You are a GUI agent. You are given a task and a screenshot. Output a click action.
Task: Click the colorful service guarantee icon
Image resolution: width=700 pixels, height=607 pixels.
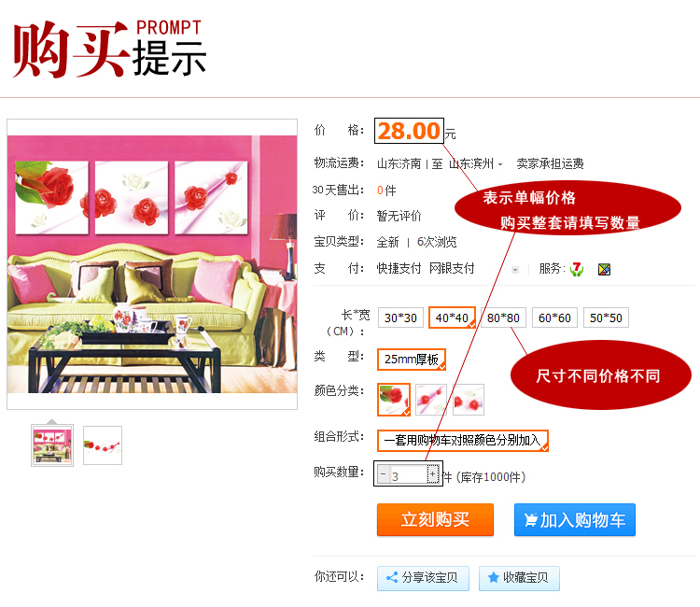tap(604, 269)
